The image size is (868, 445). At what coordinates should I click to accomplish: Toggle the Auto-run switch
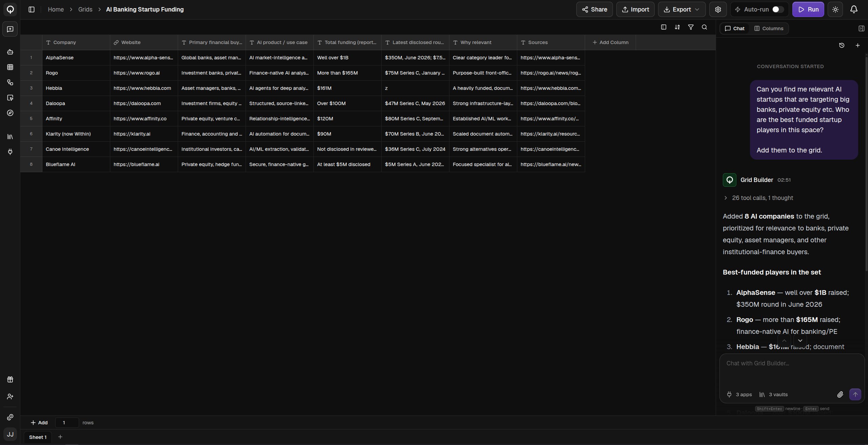point(778,10)
